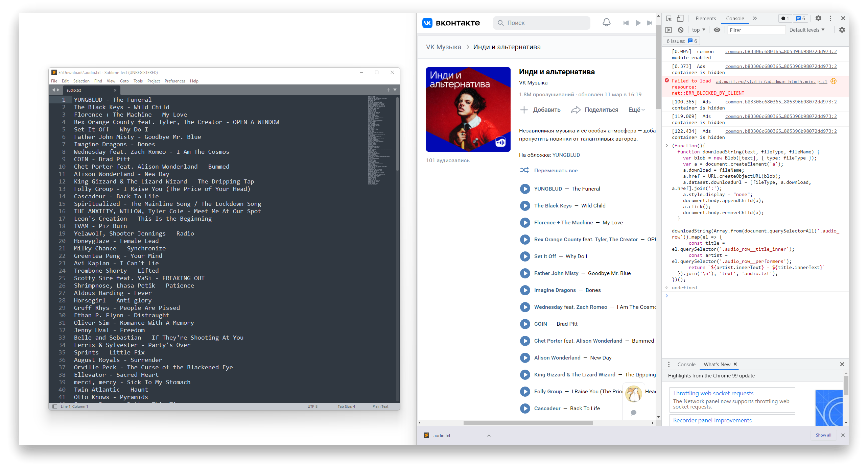Open VK notifications bell icon
The height and width of the screenshot is (470, 868).
tap(606, 23)
